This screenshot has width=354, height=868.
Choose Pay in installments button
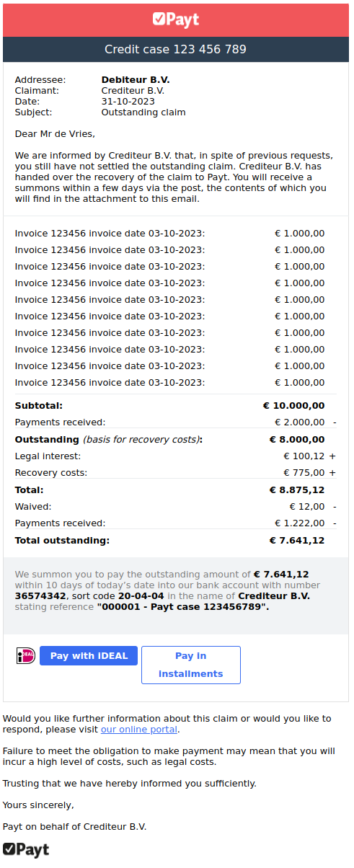point(191,665)
